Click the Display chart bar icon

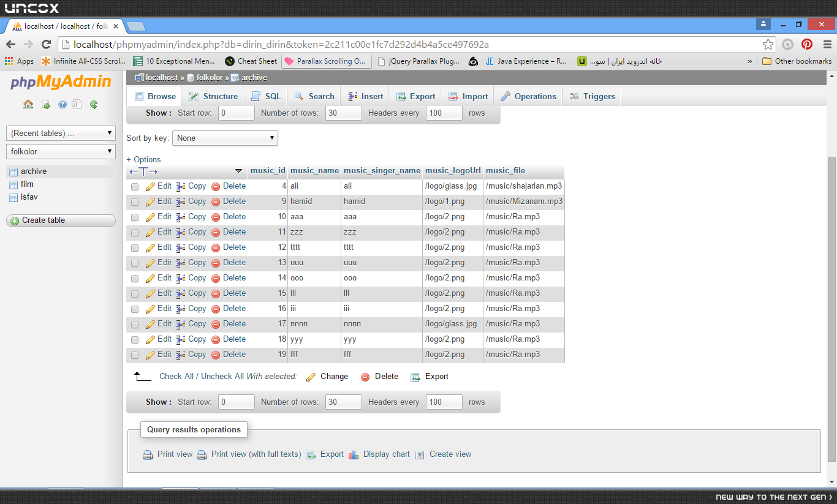pyautogui.click(x=354, y=454)
